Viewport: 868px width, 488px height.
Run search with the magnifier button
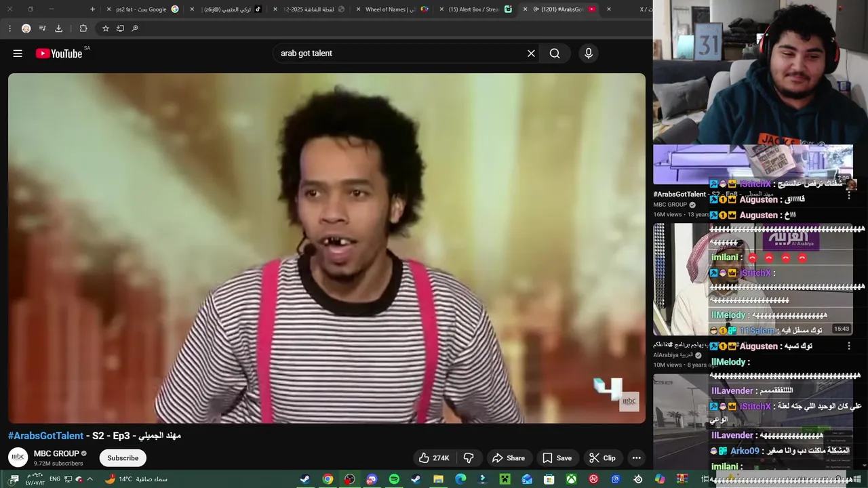[x=555, y=54]
